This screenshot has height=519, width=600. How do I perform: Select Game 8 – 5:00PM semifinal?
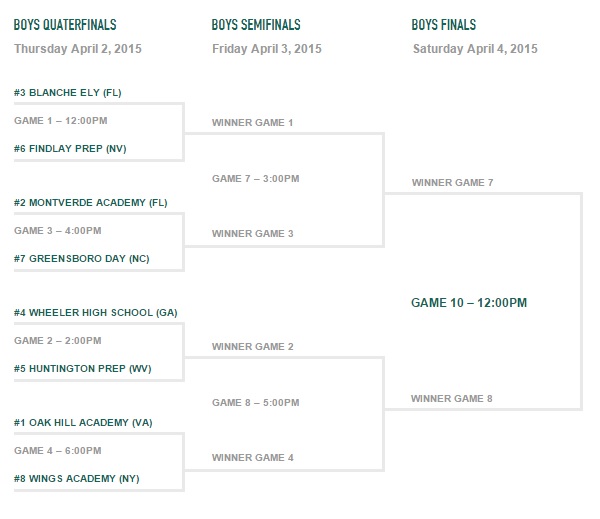pyautogui.click(x=256, y=403)
